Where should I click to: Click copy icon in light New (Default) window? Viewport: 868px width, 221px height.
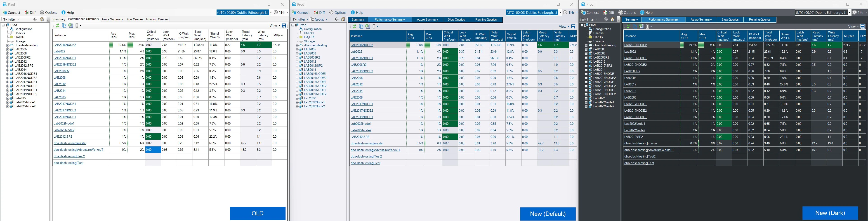(x=361, y=26)
